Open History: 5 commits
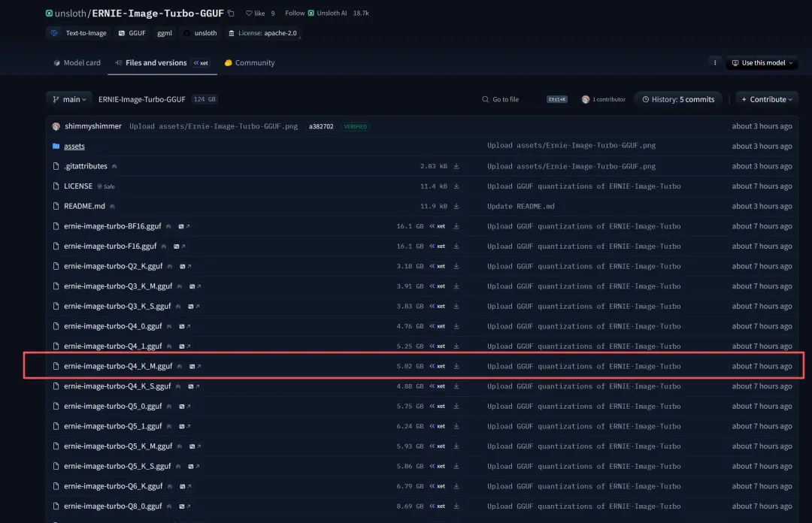 678,99
